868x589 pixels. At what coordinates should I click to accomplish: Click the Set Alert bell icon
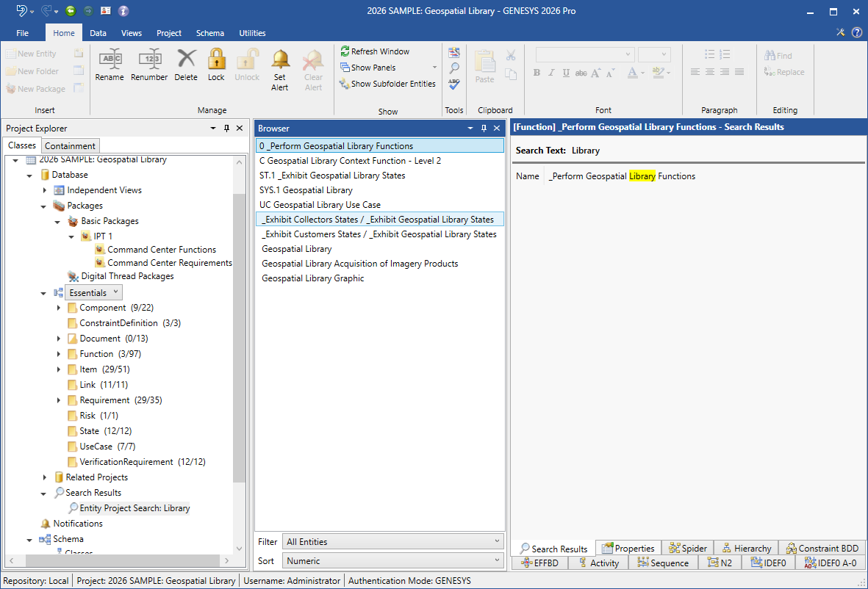pos(279,60)
